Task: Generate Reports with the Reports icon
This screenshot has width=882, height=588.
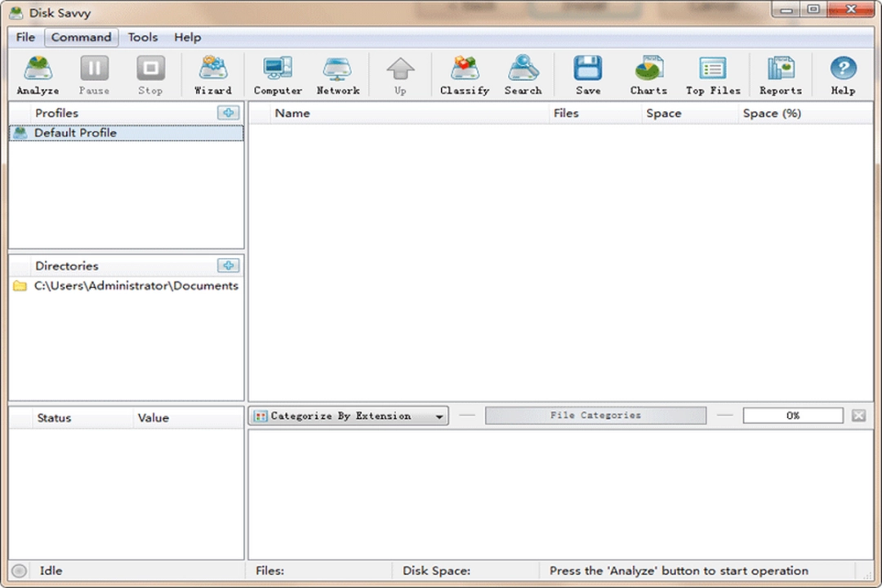Action: point(780,73)
